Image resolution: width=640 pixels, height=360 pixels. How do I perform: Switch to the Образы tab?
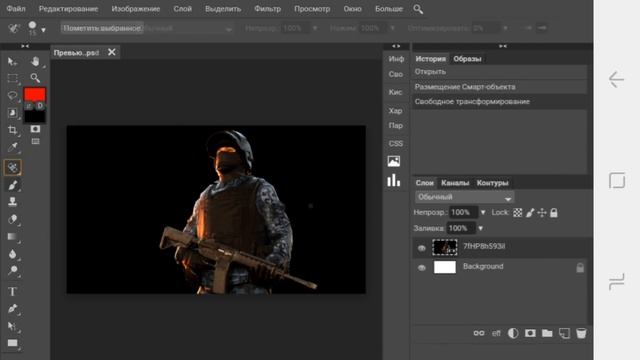467,59
